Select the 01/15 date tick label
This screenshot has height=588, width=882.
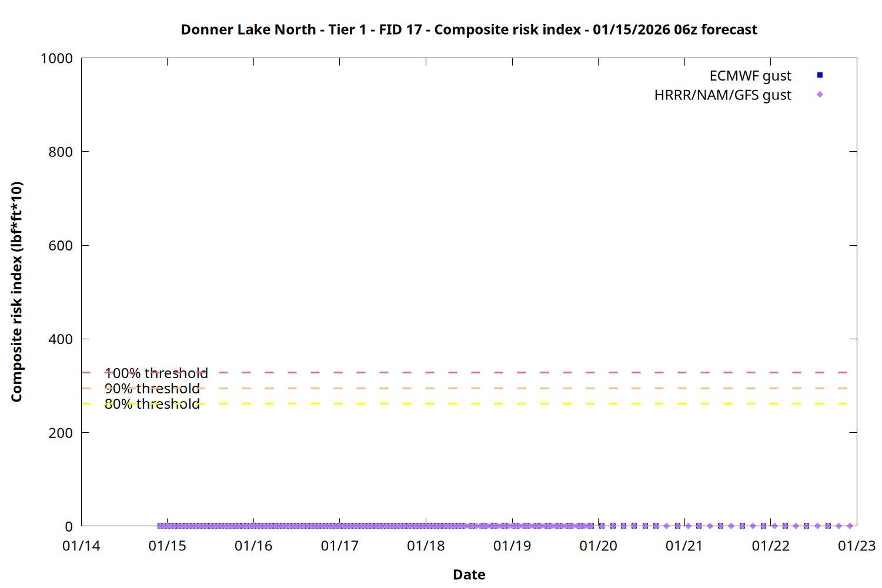pos(167,546)
